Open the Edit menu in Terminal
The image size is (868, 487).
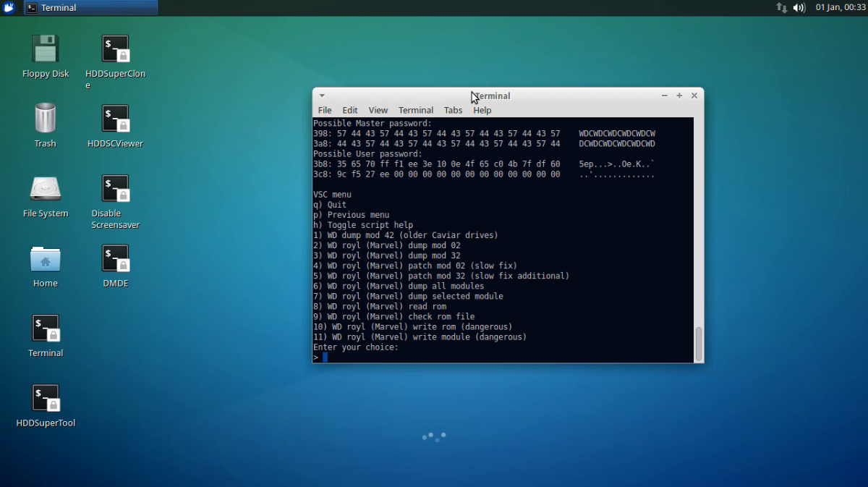(x=350, y=110)
